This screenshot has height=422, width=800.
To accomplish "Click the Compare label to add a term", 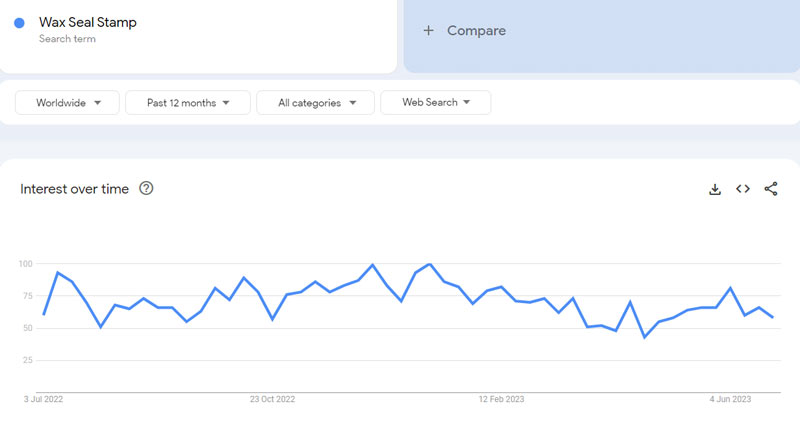I will point(476,31).
